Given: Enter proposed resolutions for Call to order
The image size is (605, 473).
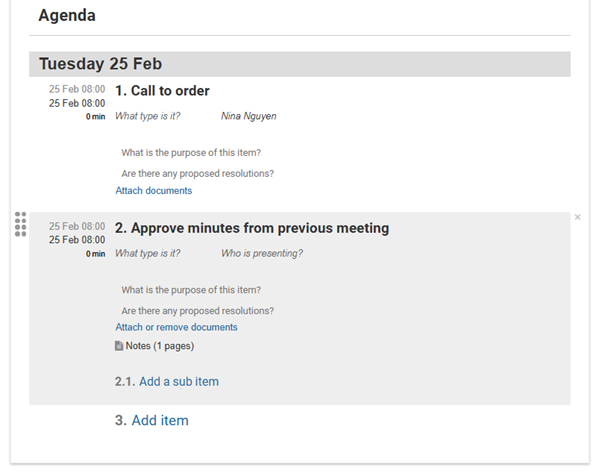Looking at the screenshot, I should (x=198, y=174).
